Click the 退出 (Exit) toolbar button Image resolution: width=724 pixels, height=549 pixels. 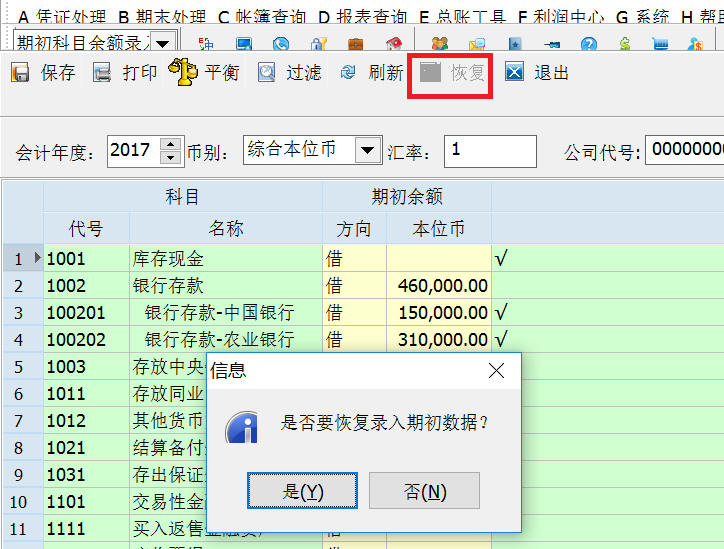(537, 73)
